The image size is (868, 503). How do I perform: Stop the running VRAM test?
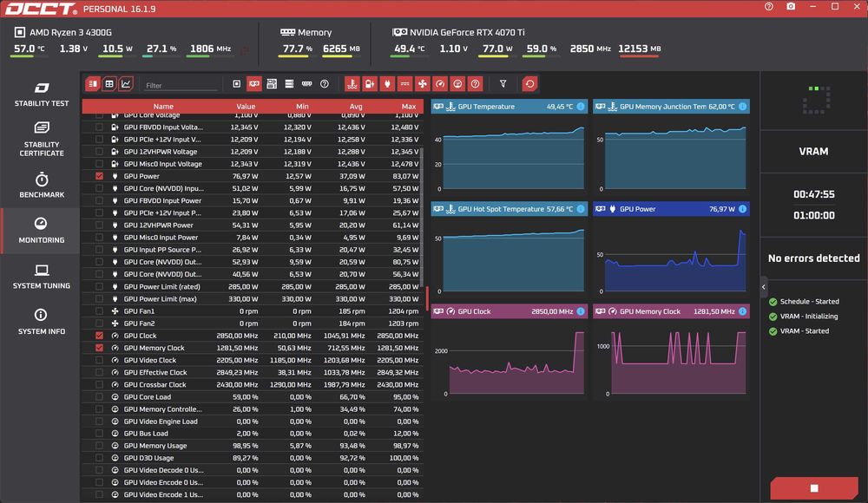pyautogui.click(x=814, y=488)
